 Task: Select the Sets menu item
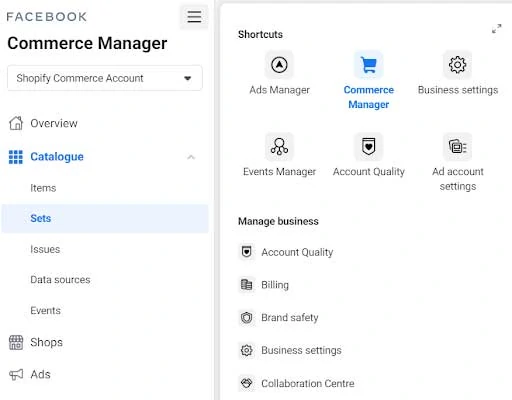click(x=105, y=218)
